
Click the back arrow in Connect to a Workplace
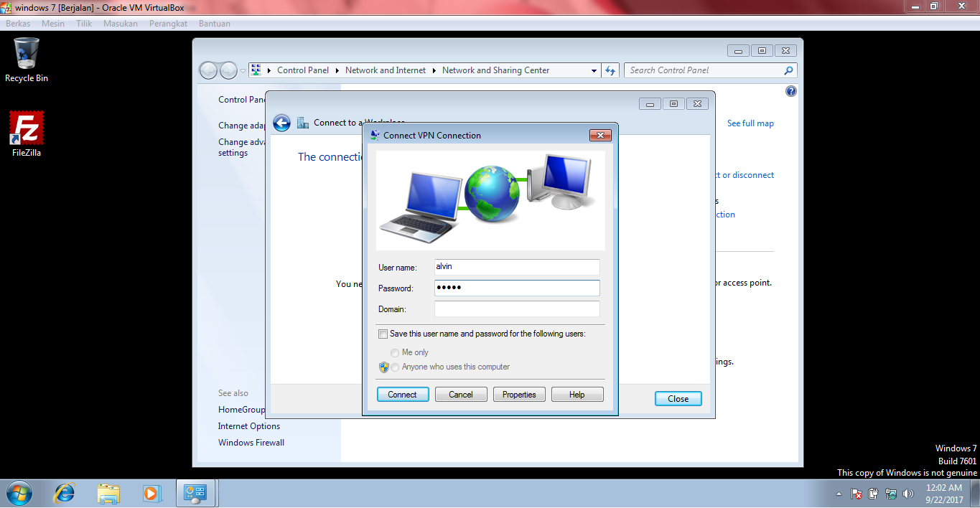[282, 123]
